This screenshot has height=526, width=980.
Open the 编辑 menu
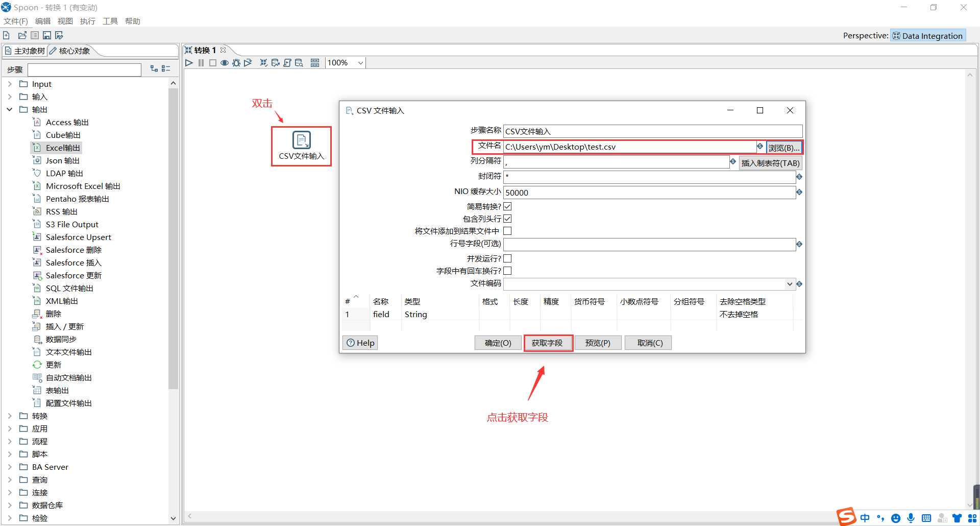click(43, 21)
